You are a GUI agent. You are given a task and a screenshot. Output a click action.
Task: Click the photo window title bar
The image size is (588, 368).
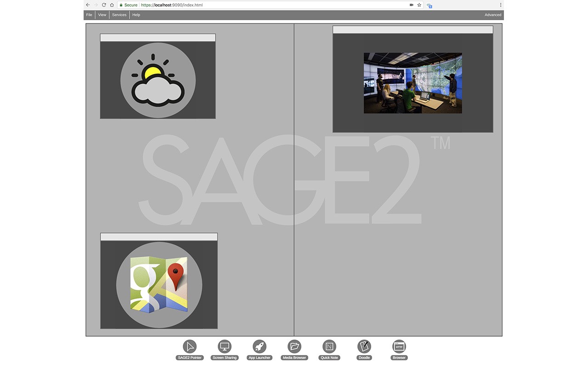[413, 29]
